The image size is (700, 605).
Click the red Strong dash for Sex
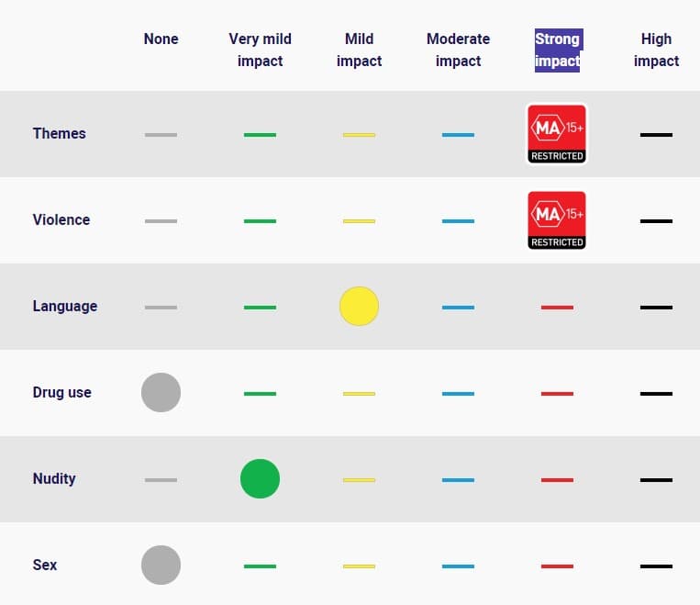click(x=557, y=566)
